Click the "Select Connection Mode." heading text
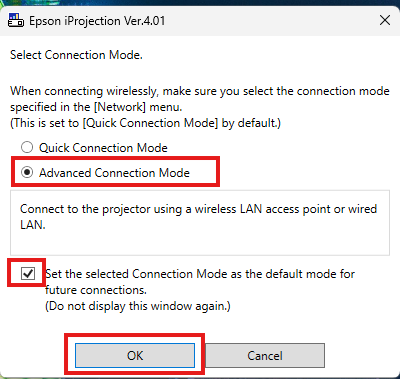This screenshot has height=379, width=400. [x=76, y=55]
